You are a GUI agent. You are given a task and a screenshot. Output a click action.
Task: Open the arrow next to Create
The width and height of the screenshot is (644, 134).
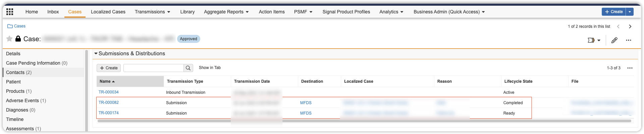[630, 12]
